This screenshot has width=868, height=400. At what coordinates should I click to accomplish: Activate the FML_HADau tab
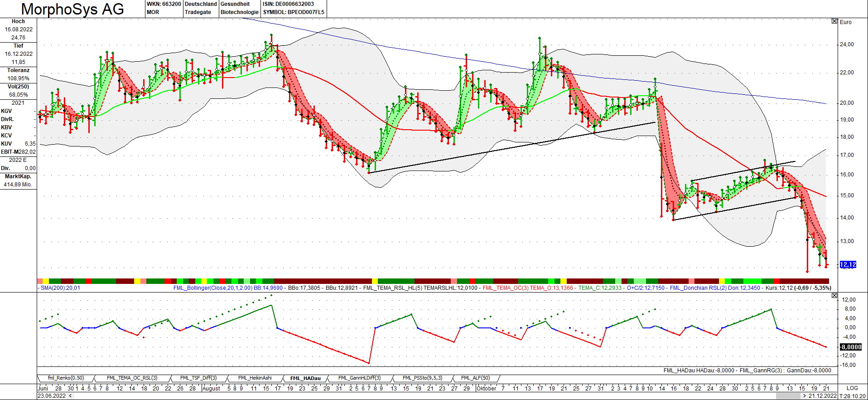(305, 378)
